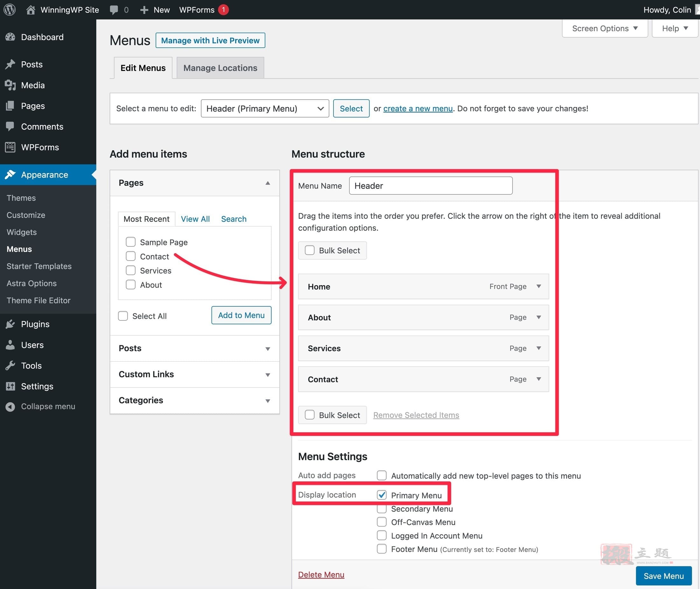Click the Pages icon in sidebar
700x589 pixels.
pos(10,106)
